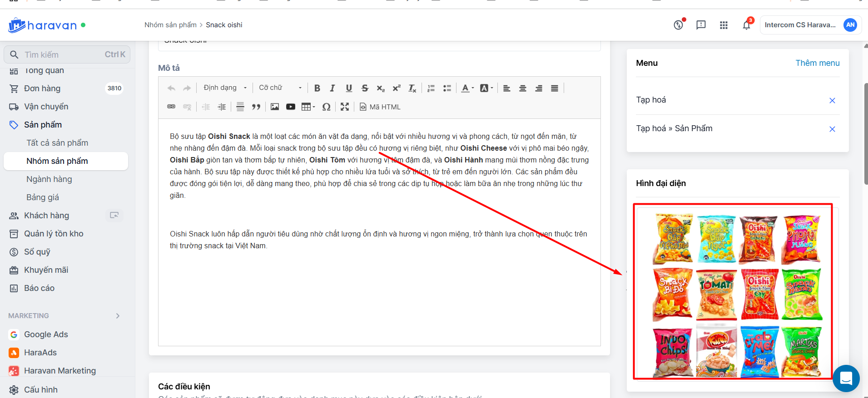Insert a numbered list
This screenshot has height=398, width=868.
click(x=431, y=88)
